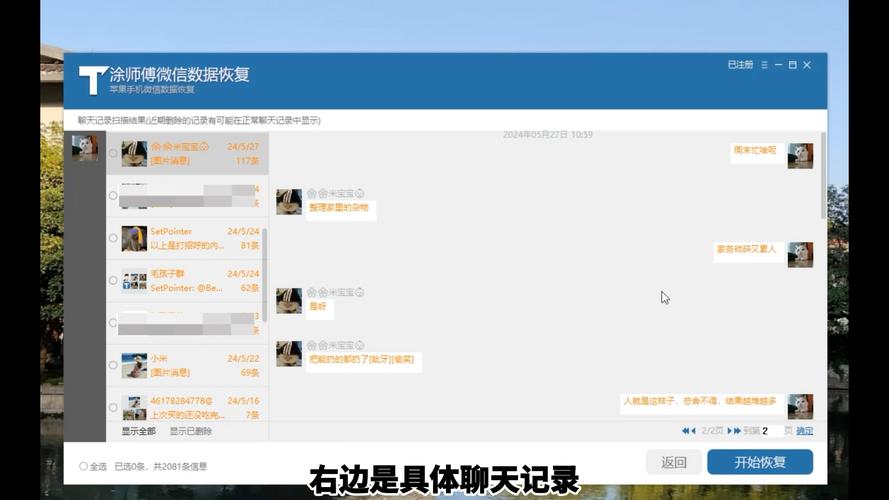The image size is (889, 500).
Task: Click the 46178284778@ conversation name
Action: pyautogui.click(x=181, y=401)
